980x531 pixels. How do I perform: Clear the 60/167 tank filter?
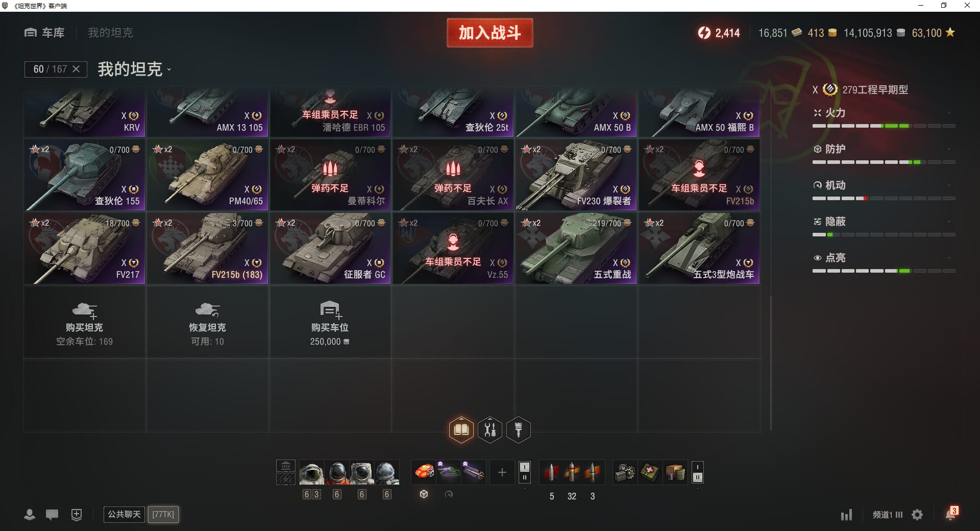(x=76, y=69)
